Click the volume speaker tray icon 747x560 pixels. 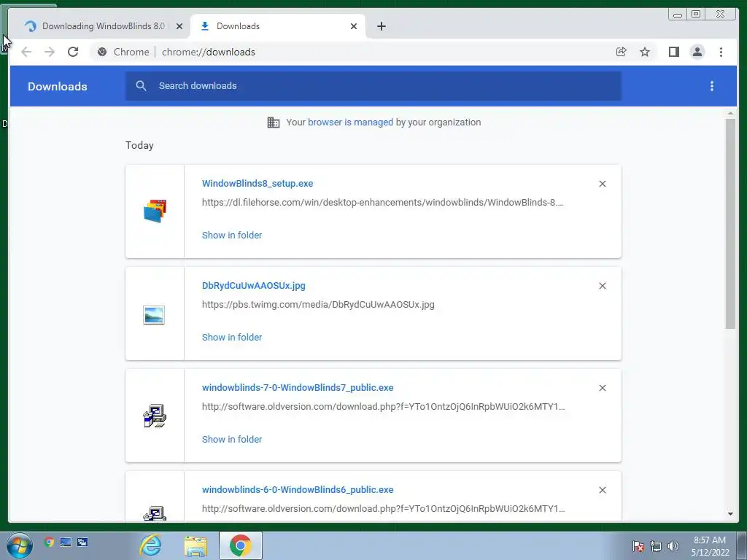pyautogui.click(x=673, y=546)
